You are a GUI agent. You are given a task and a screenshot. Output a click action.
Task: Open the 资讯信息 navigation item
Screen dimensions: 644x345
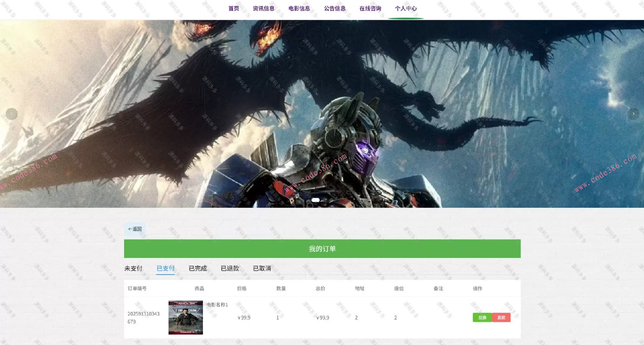tap(264, 8)
